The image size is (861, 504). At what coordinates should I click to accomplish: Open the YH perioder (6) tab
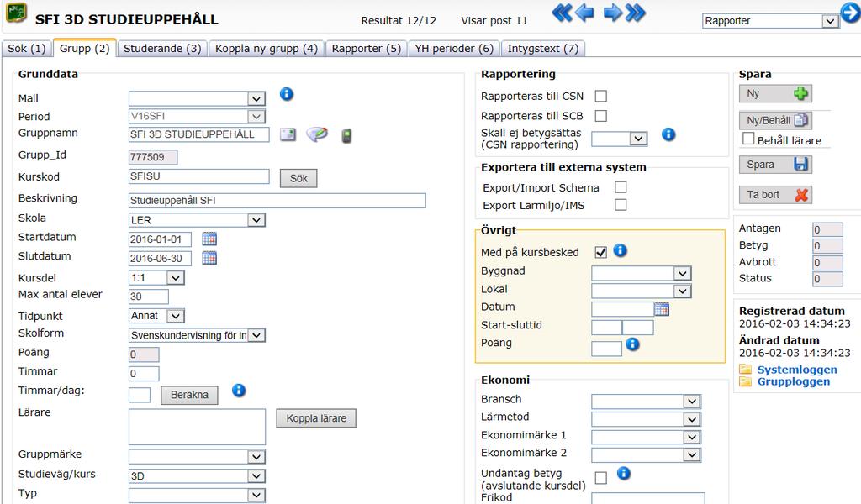[454, 49]
